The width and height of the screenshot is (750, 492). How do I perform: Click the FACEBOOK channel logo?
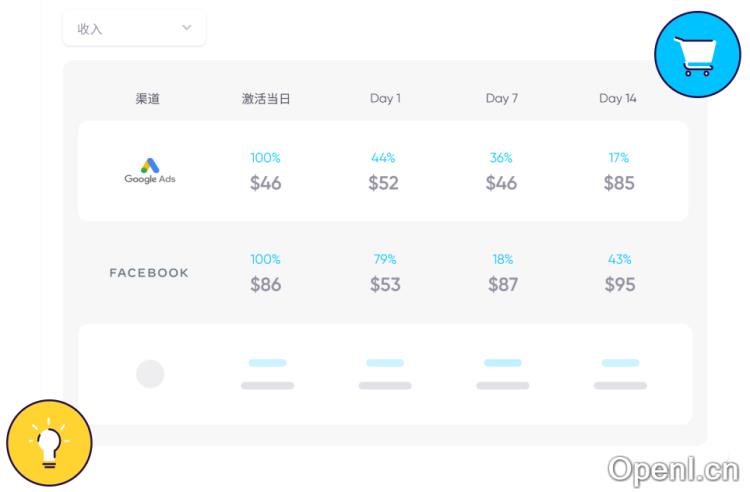click(x=149, y=273)
